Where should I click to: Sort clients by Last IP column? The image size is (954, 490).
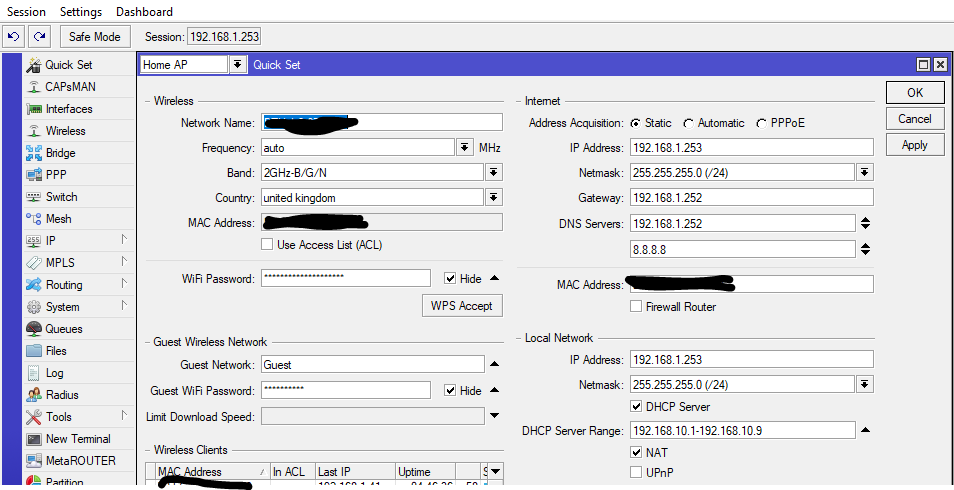pyautogui.click(x=355, y=472)
